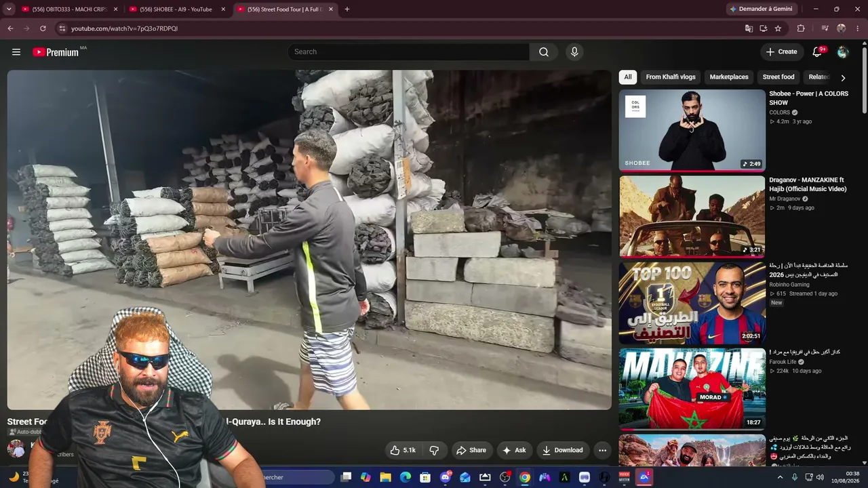Select the All filter chip
868x488 pixels.
tap(628, 77)
